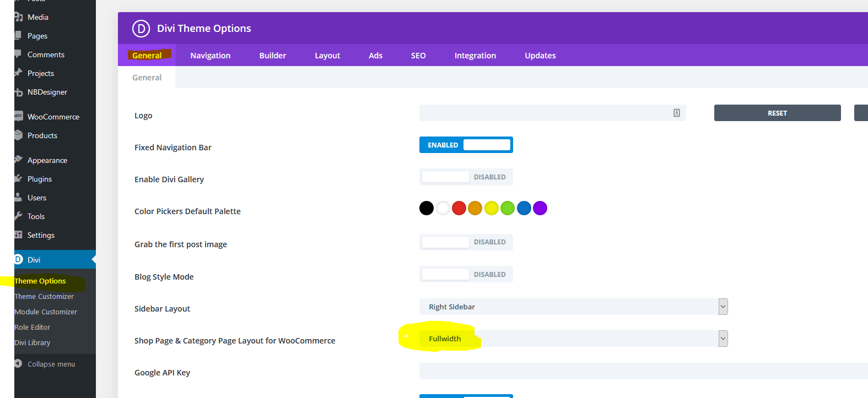Screen dimensions: 868x398
Task: Click the small icon inside Logo field
Action: tap(677, 113)
